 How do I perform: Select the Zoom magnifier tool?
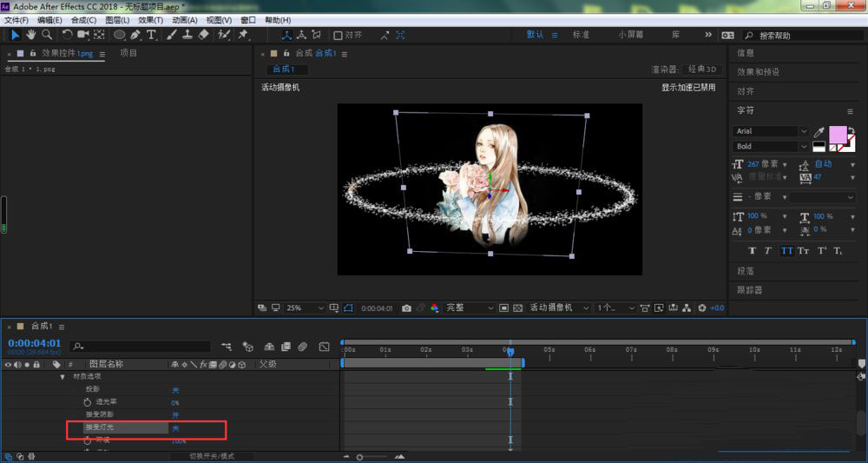[47, 35]
